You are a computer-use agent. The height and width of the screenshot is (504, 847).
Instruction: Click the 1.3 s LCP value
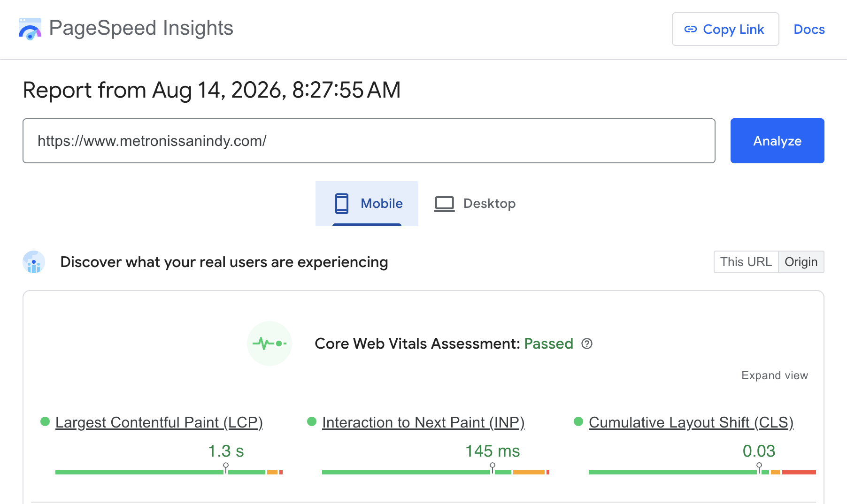(x=226, y=451)
